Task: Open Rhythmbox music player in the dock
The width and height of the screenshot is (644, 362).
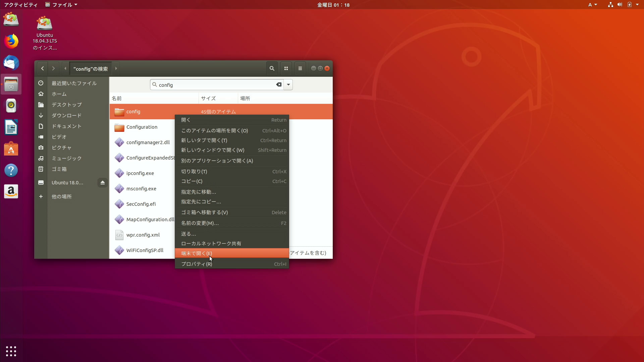Action: pos(11,106)
